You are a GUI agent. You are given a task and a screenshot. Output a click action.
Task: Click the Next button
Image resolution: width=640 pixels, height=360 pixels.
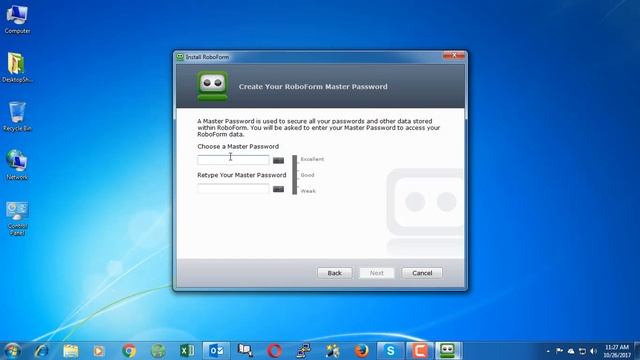(377, 273)
